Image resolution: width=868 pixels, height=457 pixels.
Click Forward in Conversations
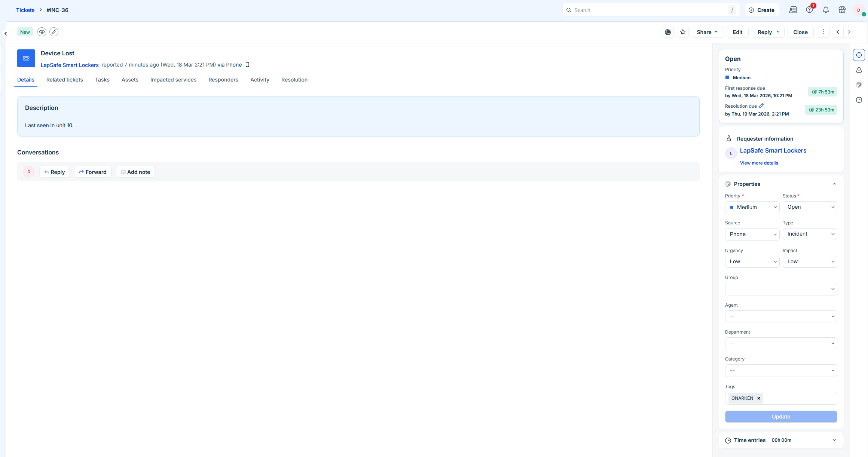coord(93,172)
